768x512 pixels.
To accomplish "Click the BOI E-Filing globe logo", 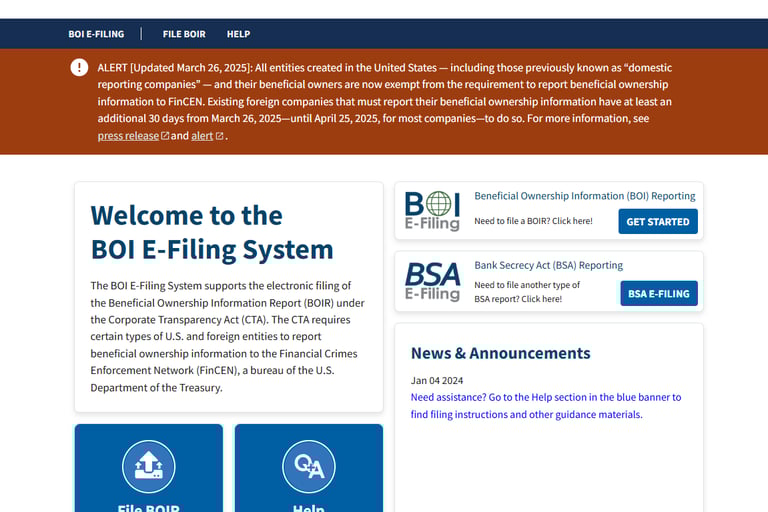I will click(432, 211).
